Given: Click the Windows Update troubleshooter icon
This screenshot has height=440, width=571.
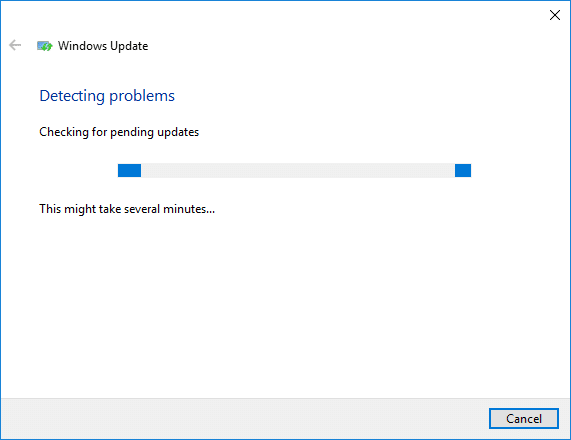Looking at the screenshot, I should point(44,46).
